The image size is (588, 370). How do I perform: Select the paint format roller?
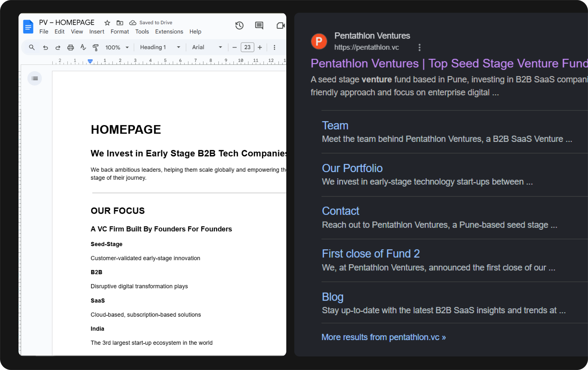coord(96,47)
